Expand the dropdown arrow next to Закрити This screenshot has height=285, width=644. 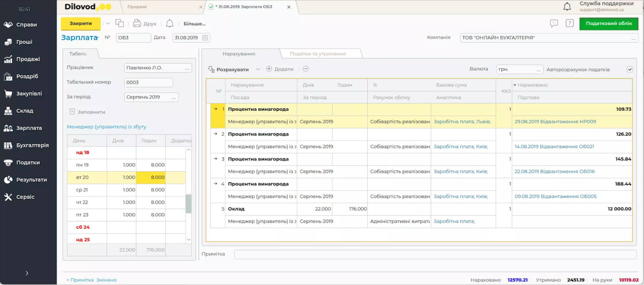[108, 23]
